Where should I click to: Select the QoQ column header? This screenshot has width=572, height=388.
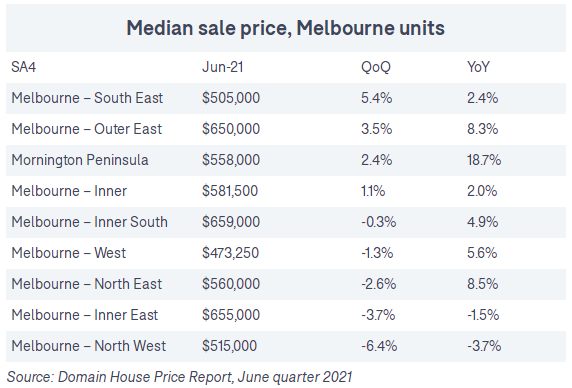point(376,67)
